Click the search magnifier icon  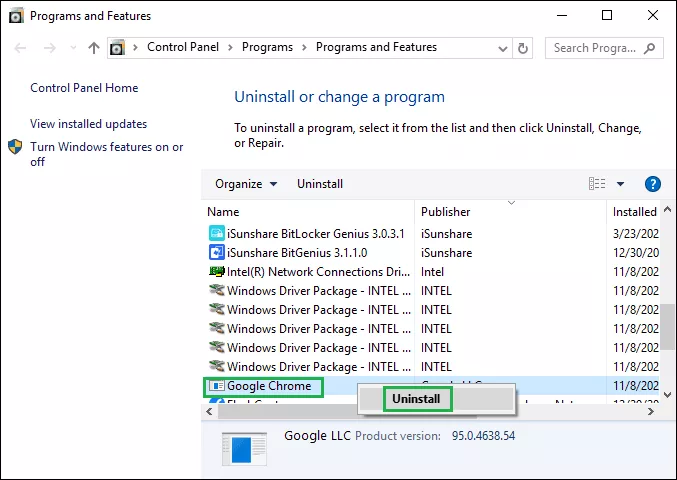click(x=649, y=48)
